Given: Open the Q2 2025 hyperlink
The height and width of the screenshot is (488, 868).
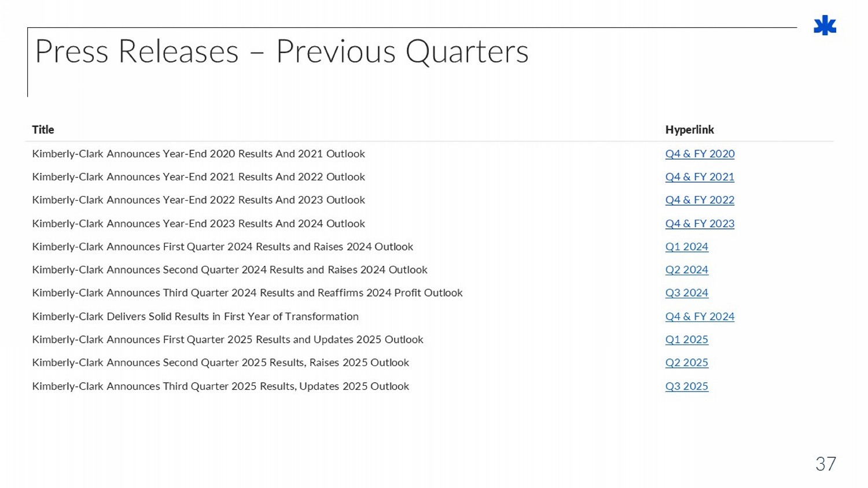Looking at the screenshot, I should pos(686,363).
